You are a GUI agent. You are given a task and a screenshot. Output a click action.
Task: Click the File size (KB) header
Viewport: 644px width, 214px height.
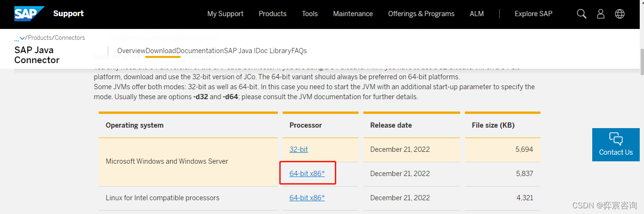tap(493, 125)
